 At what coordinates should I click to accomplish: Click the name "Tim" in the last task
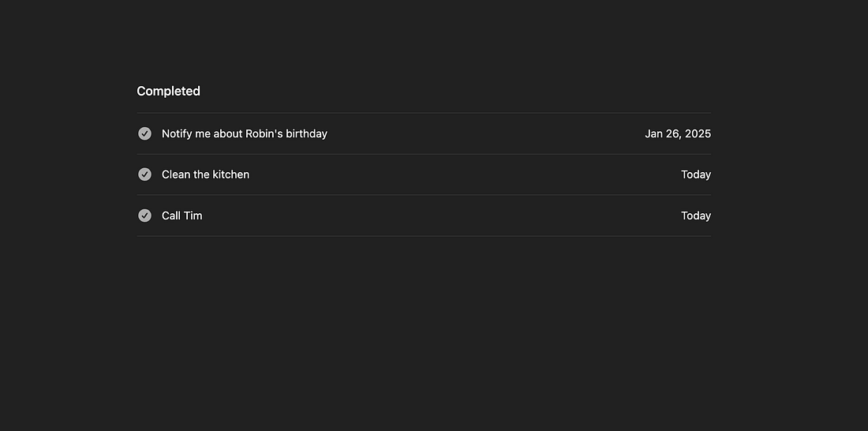(x=193, y=215)
